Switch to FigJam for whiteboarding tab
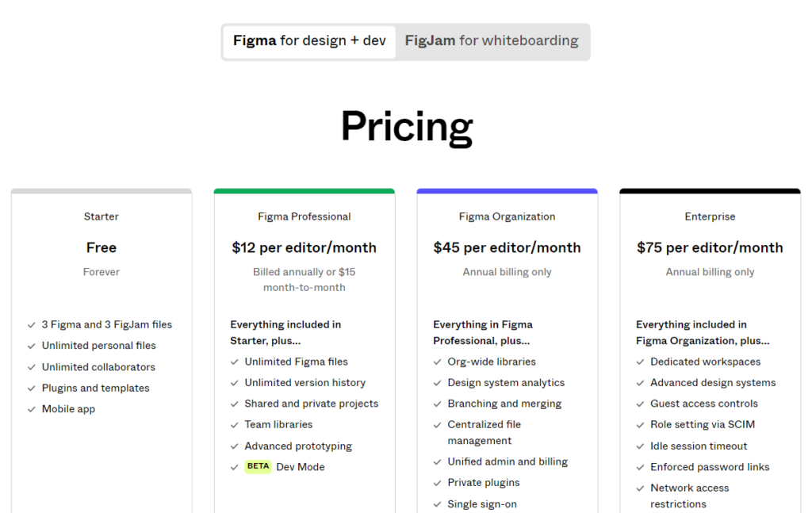812x513 pixels. point(492,41)
